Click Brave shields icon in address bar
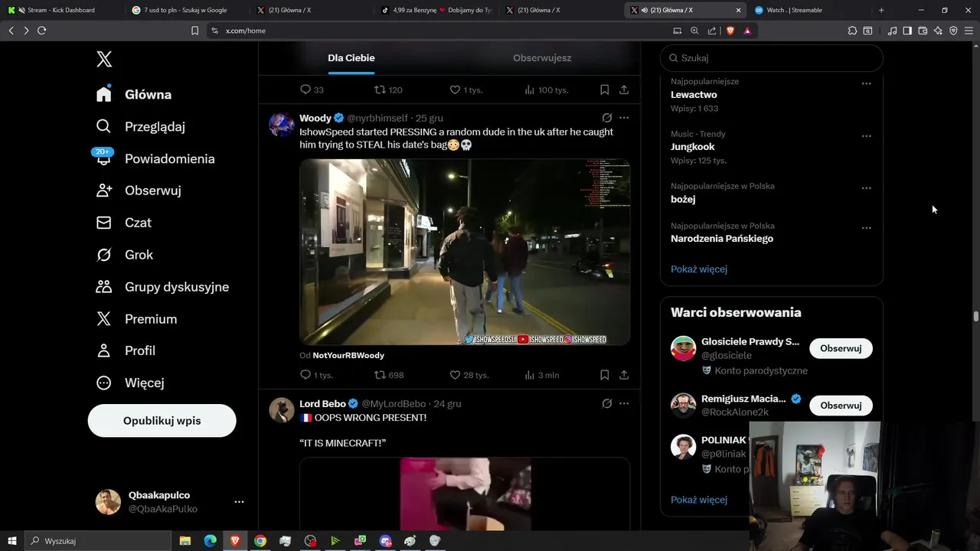The height and width of the screenshot is (551, 980). click(x=730, y=31)
